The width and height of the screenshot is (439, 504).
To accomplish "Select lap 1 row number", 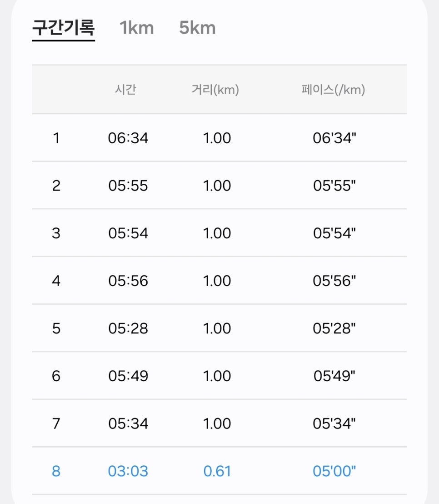I will (x=56, y=138).
